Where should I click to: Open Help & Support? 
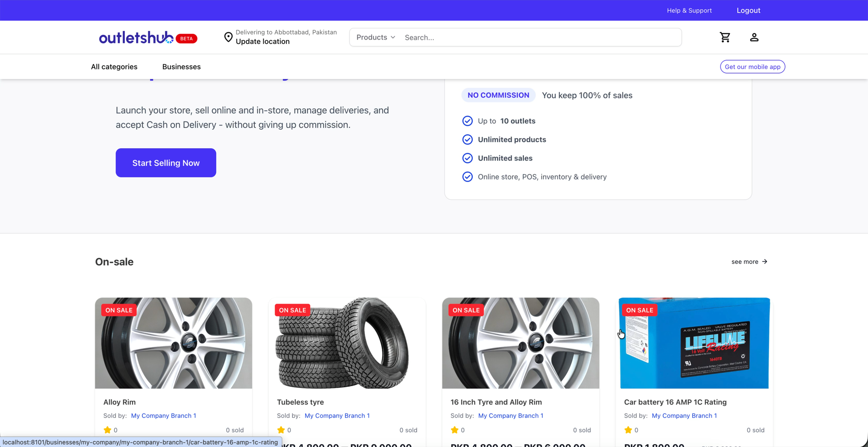689,10
